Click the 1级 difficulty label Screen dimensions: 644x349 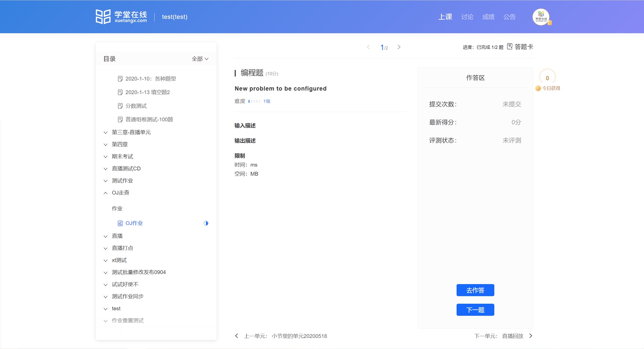[267, 101]
